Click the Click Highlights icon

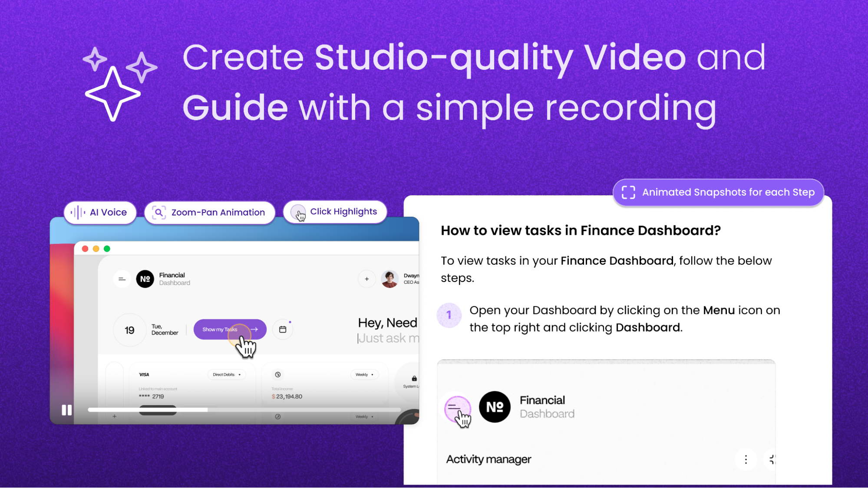(300, 213)
